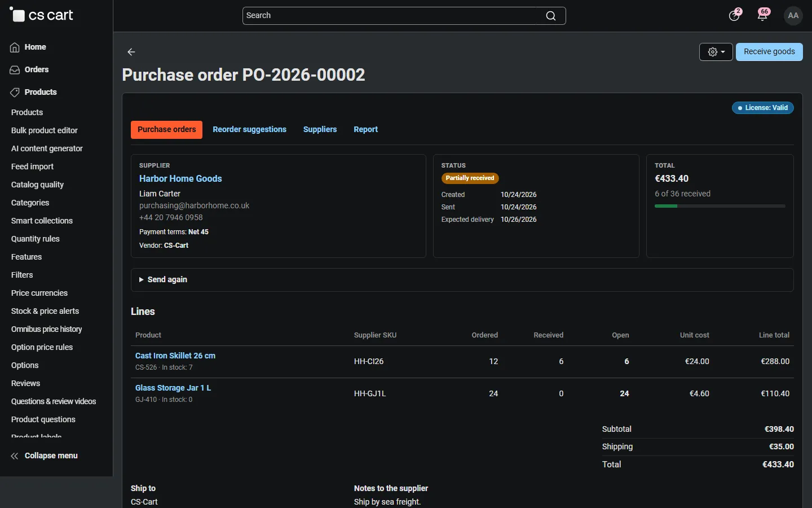Click the Partially received status badge
Screen dimensions: 812x508
(x=470, y=178)
